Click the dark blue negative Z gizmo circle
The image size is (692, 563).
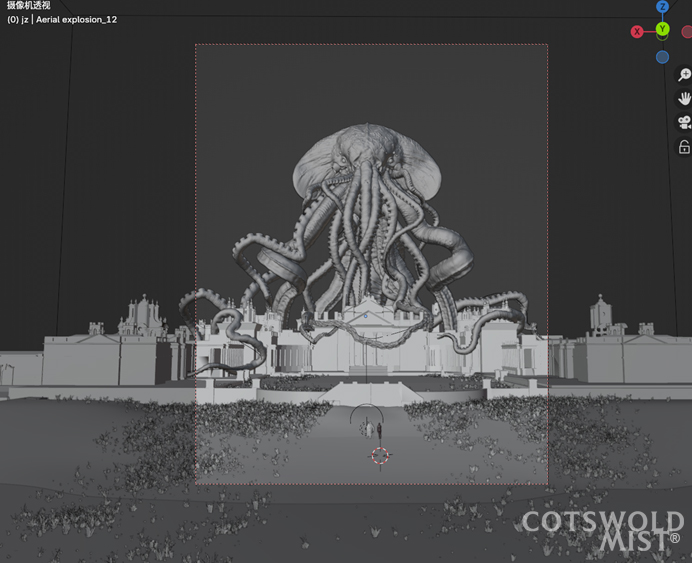tap(662, 57)
